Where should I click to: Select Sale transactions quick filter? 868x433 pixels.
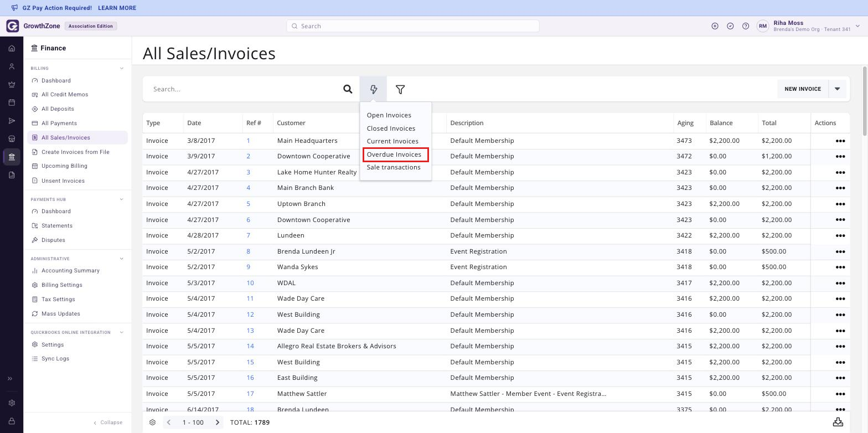click(394, 167)
